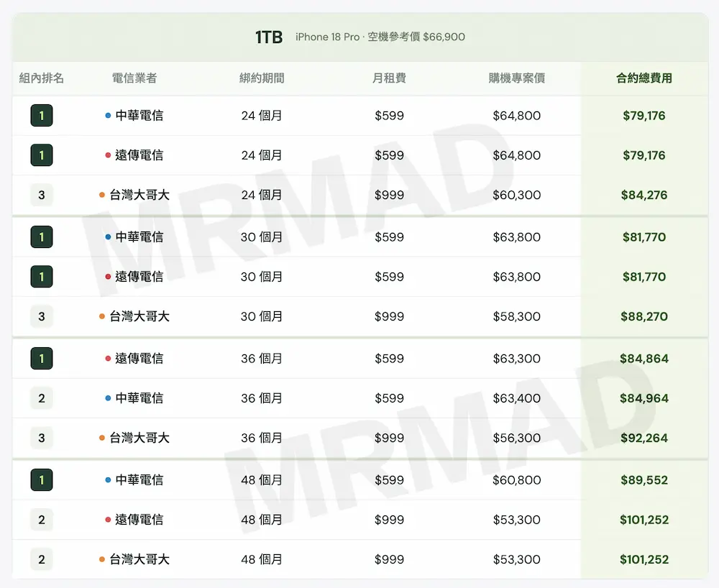Viewport: 719px width, 588px height.
Task: Click the 購機專案價 column header
Action: pos(517,78)
